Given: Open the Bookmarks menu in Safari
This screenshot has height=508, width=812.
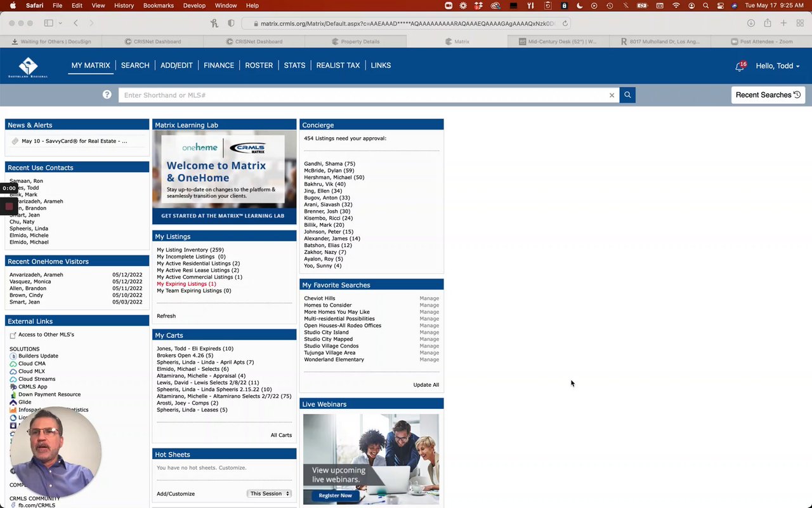Looking at the screenshot, I should click(x=159, y=6).
